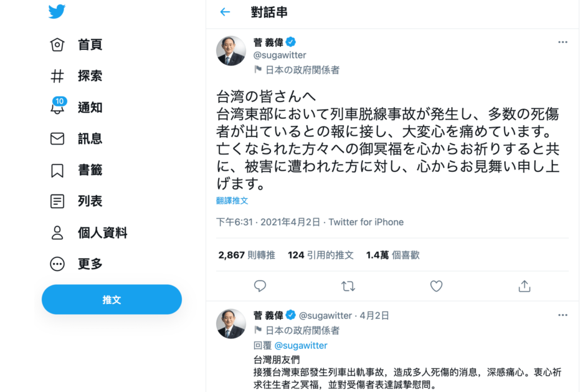Open the 列表 lists page
Image resolution: width=580 pixels, height=392 pixels.
(x=57, y=201)
